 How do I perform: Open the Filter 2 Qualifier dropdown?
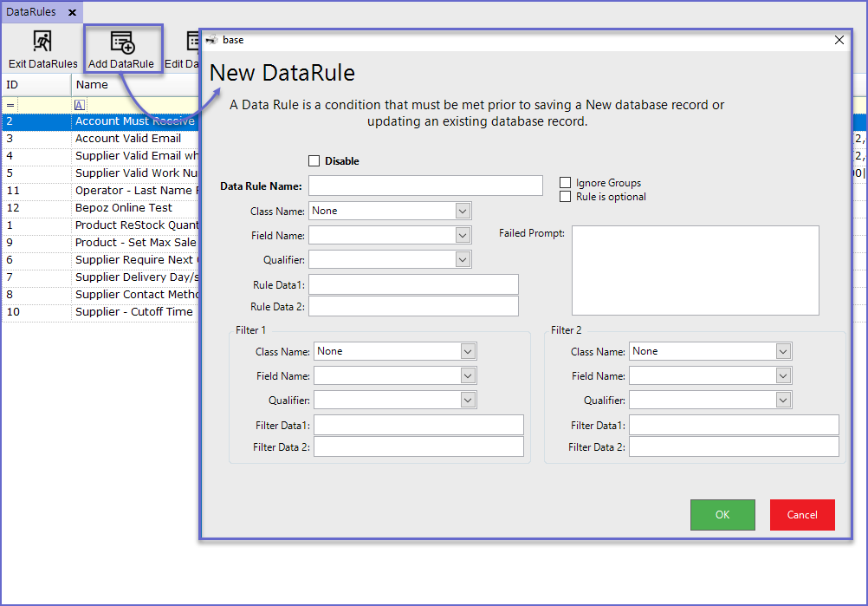point(783,400)
